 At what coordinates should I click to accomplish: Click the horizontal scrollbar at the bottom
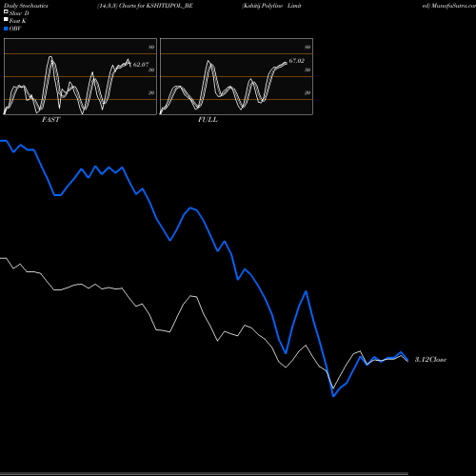coord(204,474)
